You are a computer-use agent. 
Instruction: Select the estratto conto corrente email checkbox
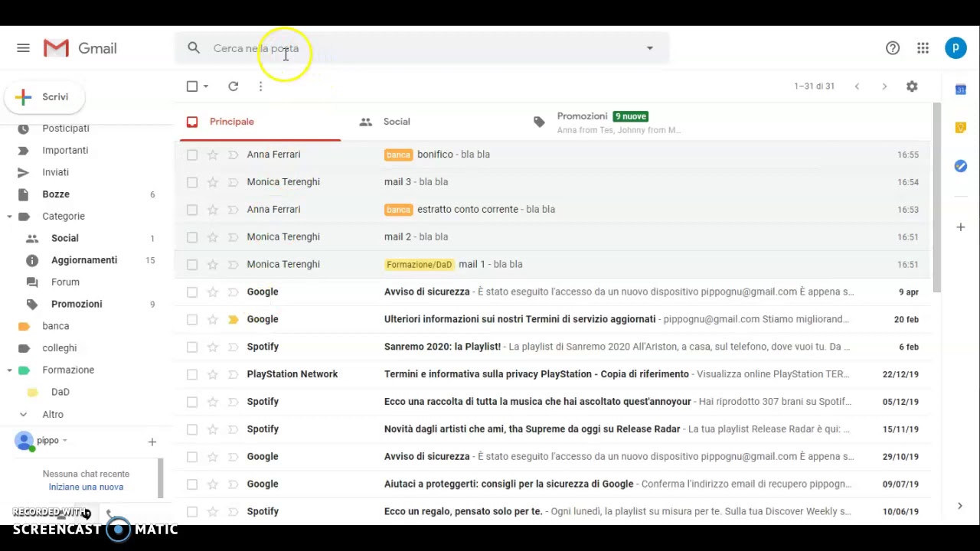pyautogui.click(x=192, y=210)
